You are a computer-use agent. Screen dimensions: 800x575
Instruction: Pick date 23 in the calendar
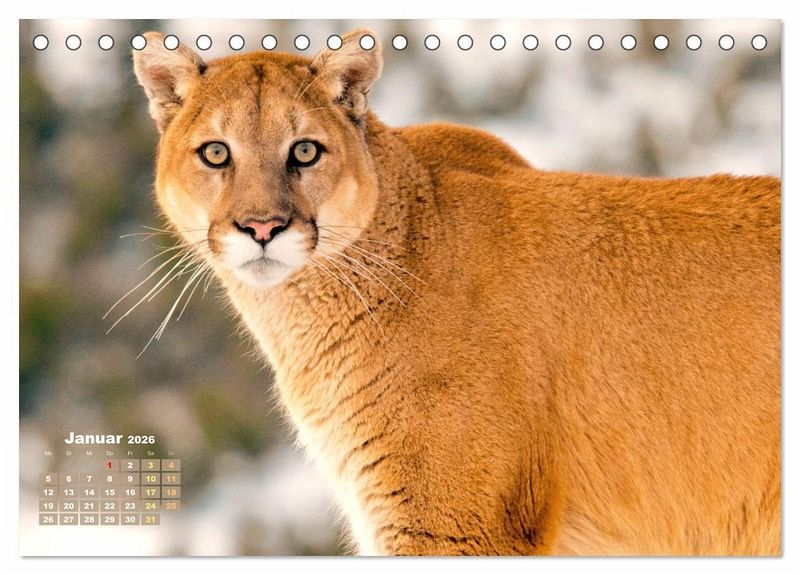130,506
